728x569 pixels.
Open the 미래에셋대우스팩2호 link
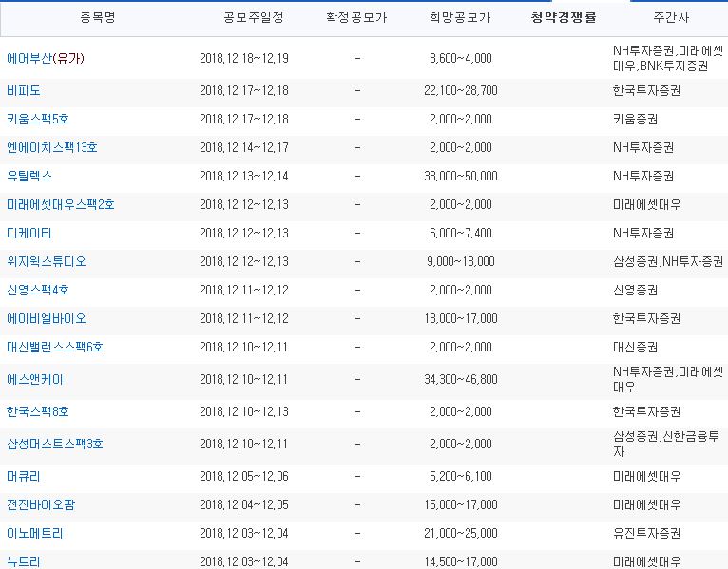[61, 204]
